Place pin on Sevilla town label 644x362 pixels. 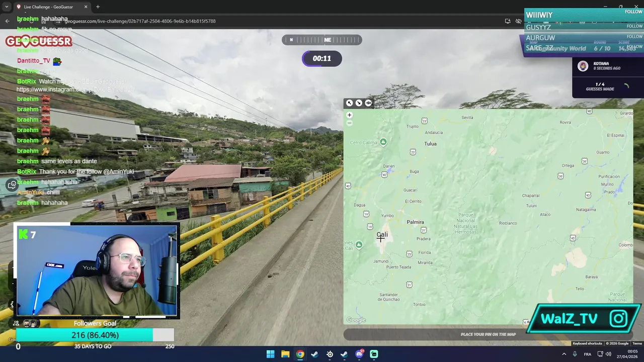(x=467, y=118)
